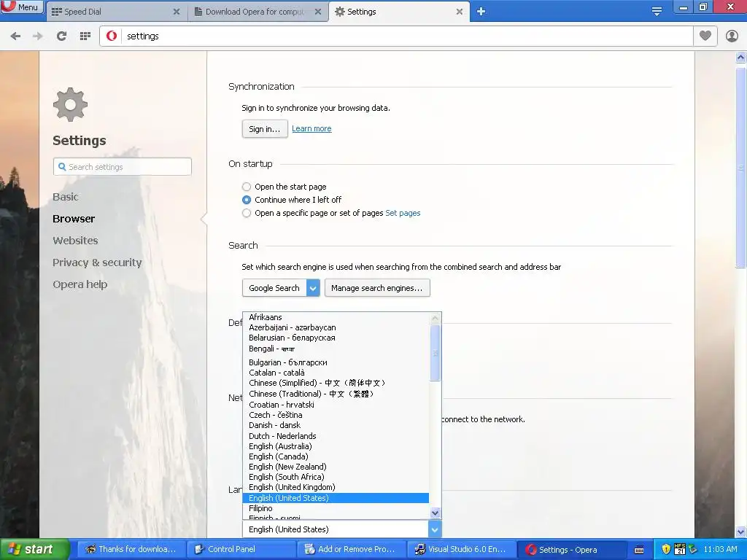Open the Browser settings section
The width and height of the screenshot is (747, 560).
(74, 219)
